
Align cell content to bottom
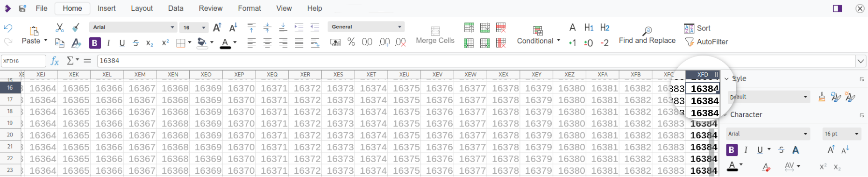point(283,27)
